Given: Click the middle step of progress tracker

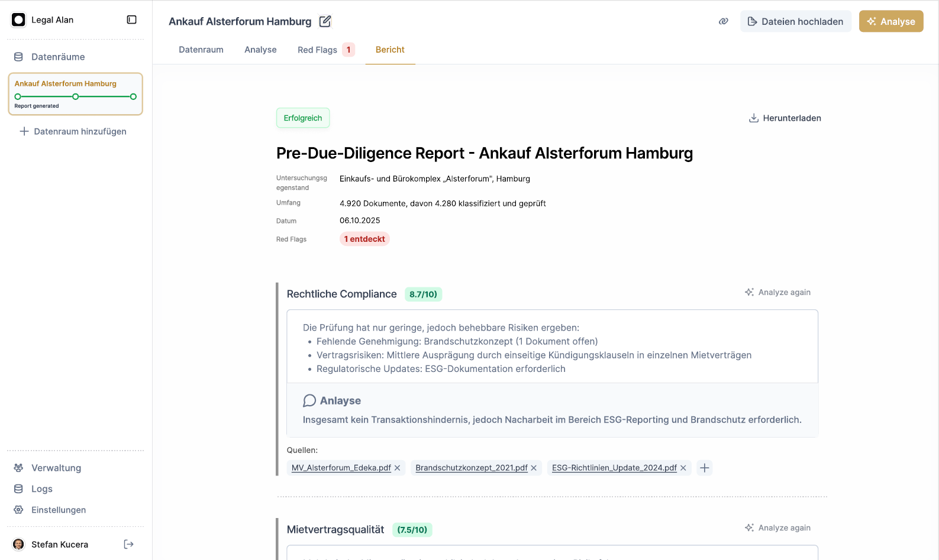Looking at the screenshot, I should click(x=75, y=96).
